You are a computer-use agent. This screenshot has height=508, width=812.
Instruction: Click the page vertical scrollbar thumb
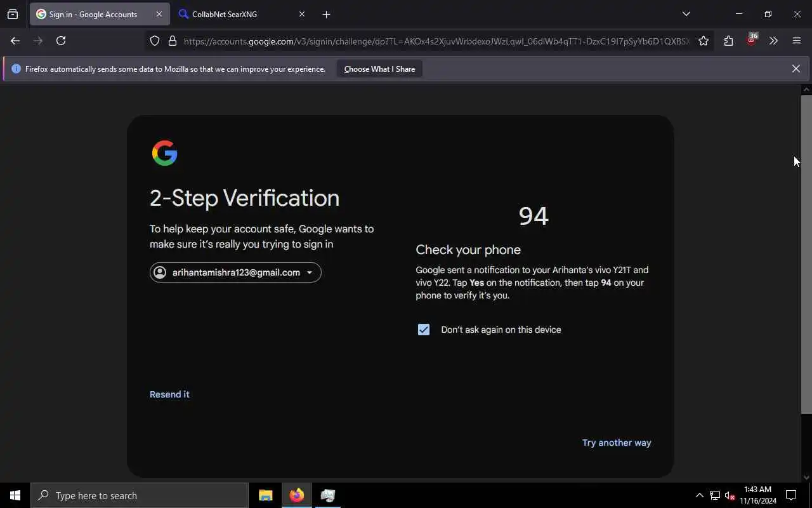[x=806, y=254]
